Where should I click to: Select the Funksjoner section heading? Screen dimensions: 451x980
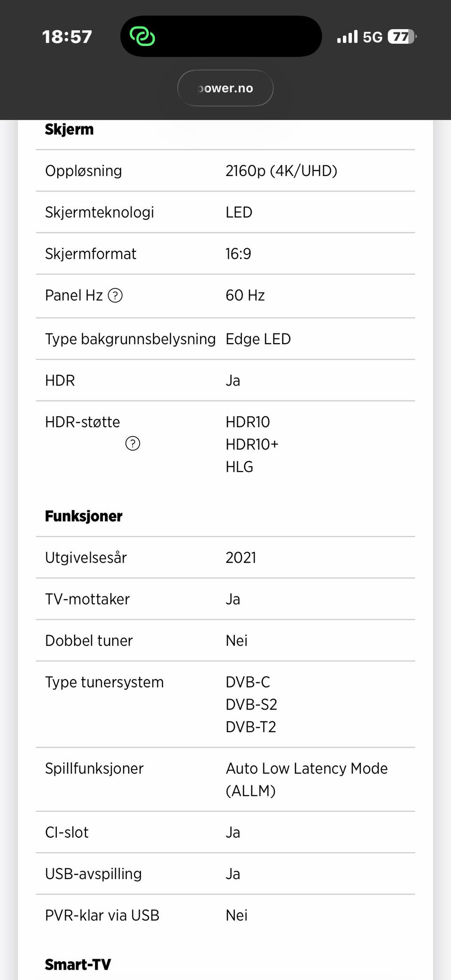pyautogui.click(x=84, y=516)
